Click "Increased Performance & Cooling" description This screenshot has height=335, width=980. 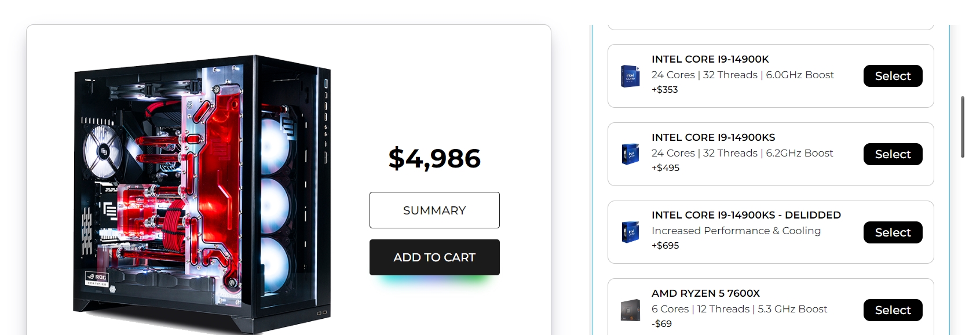pyautogui.click(x=736, y=231)
